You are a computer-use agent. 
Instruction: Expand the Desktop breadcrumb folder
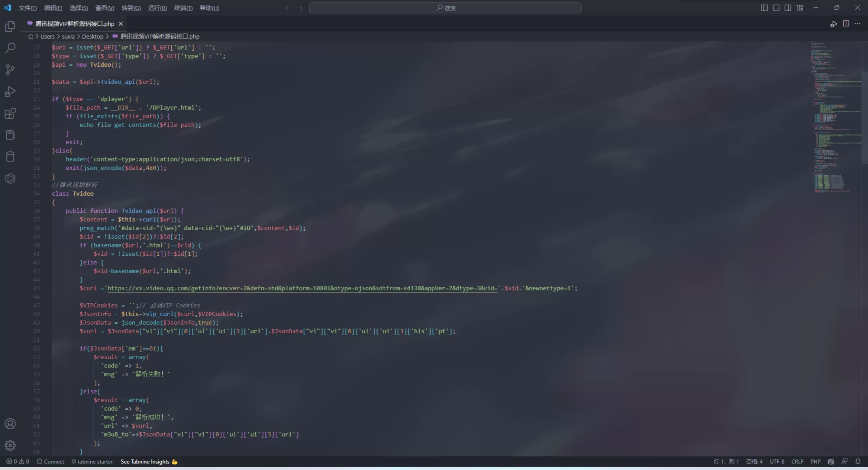92,36
